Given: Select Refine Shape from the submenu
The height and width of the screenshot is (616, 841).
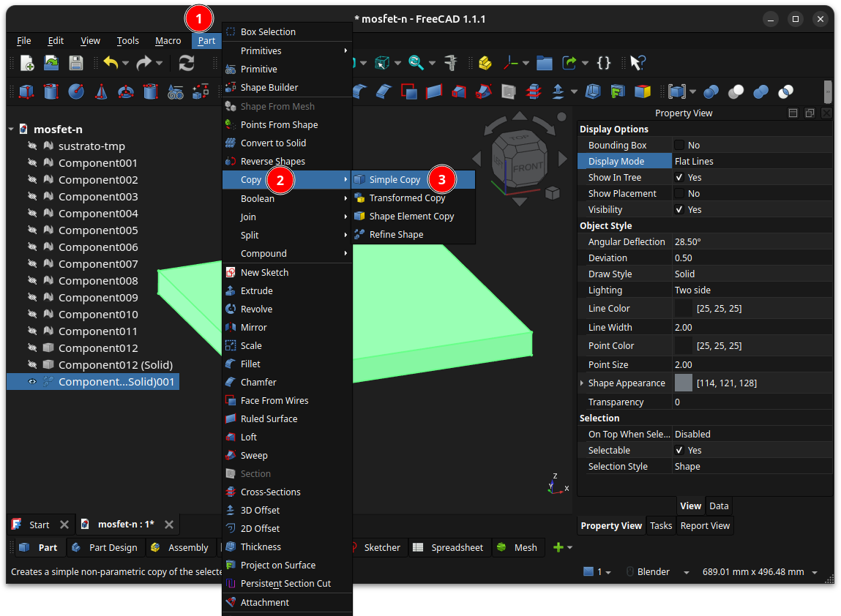Looking at the screenshot, I should coord(413,234).
